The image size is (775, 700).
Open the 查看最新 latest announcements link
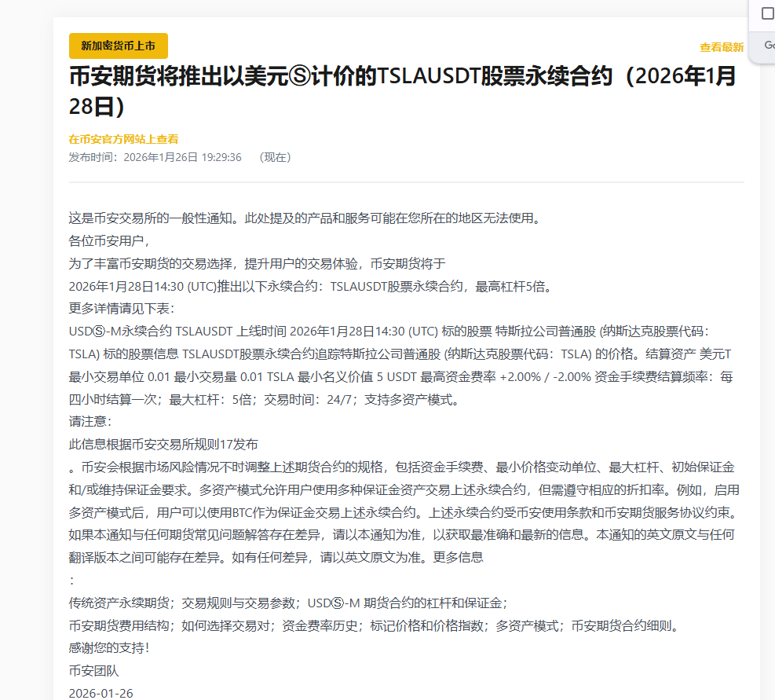click(x=722, y=47)
